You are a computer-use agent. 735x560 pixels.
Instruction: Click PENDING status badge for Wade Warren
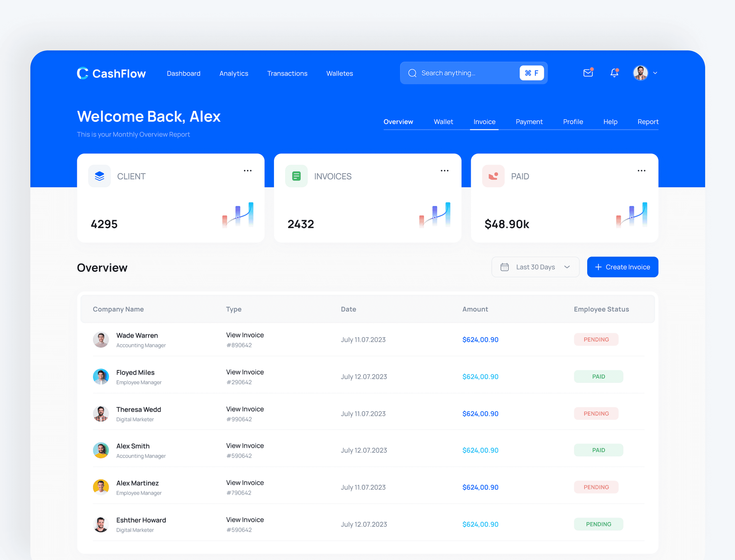tap(596, 339)
